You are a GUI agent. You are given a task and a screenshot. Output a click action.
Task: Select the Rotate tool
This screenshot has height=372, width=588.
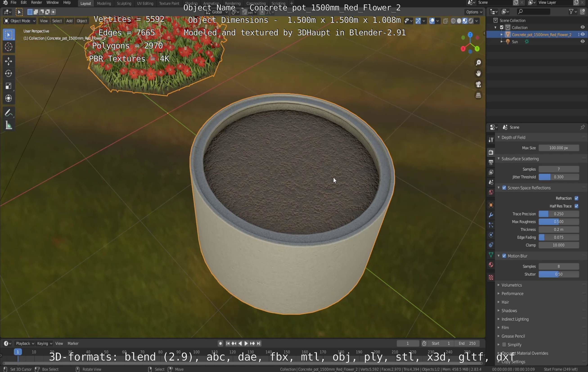(9, 74)
